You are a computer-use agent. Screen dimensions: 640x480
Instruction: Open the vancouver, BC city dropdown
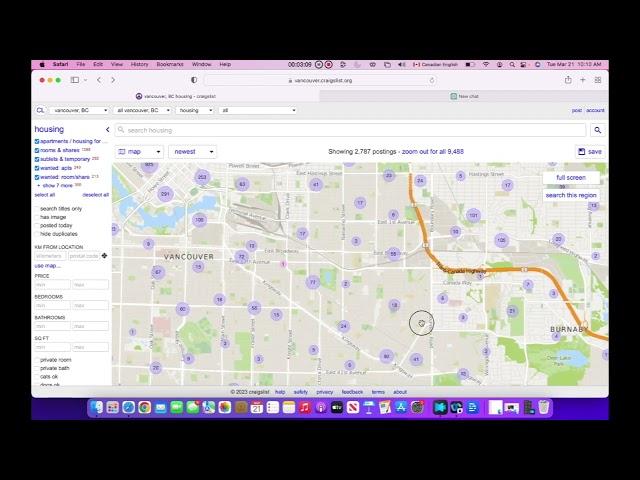coord(79,110)
